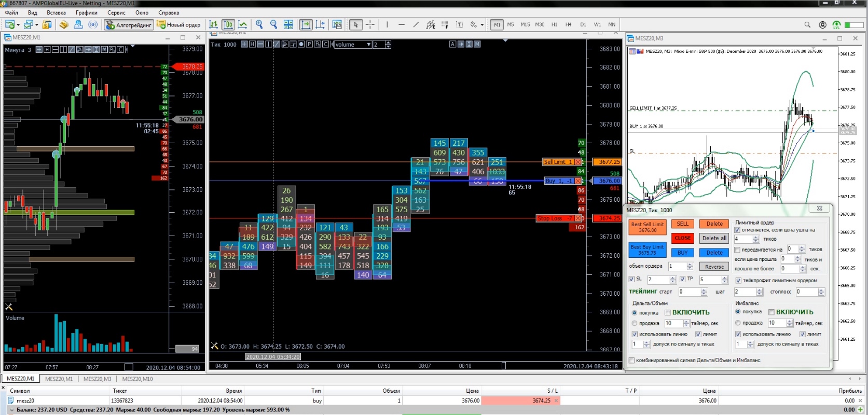Click the orange SELL button
868x415 pixels.
pos(683,224)
